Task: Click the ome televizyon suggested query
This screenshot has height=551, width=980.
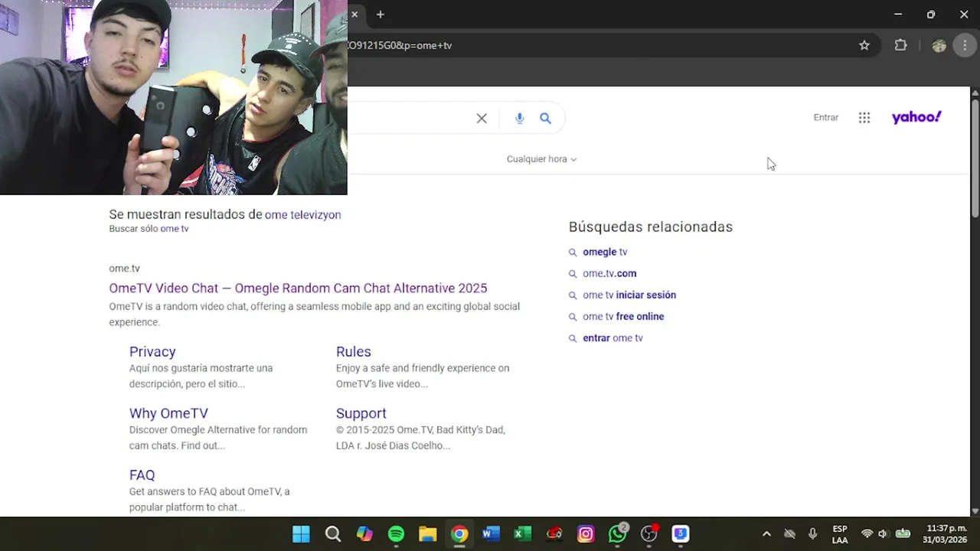Action: tap(302, 215)
